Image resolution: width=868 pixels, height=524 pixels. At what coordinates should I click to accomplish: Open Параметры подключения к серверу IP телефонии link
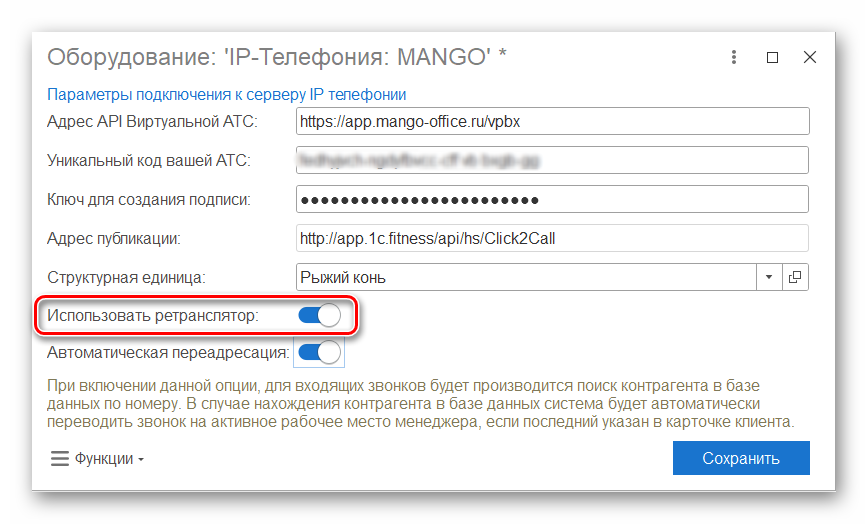tap(226, 95)
